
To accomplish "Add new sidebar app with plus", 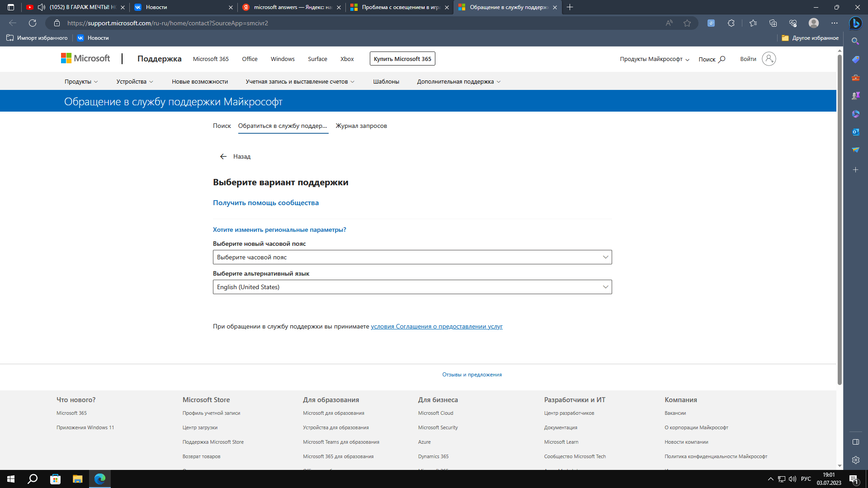I will point(855,170).
